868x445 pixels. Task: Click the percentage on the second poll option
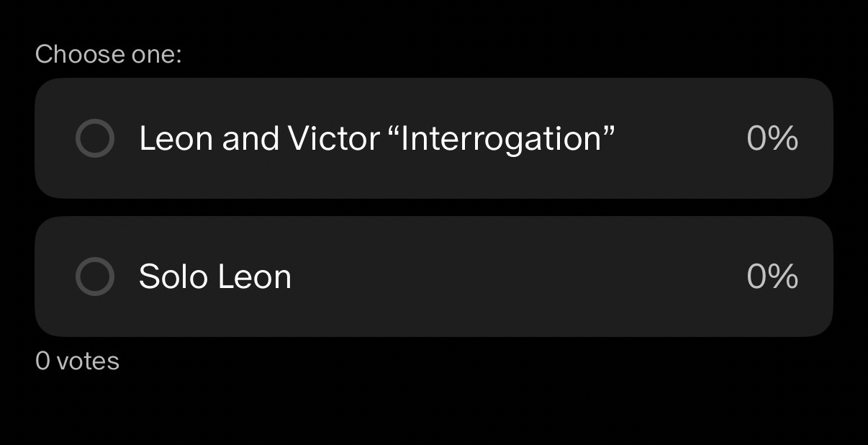point(772,277)
